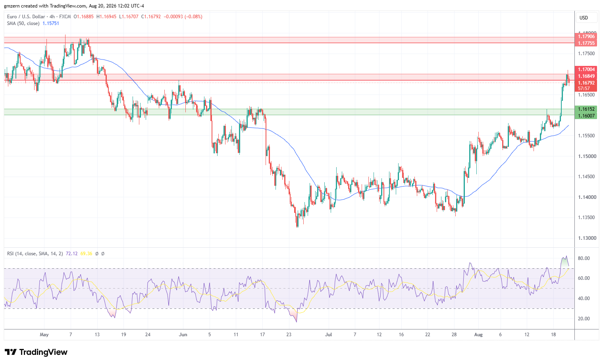Image resolution: width=603 pixels, height=364 pixels.
Task: Click the 20.00 level on the RSI axis
Action: click(x=584, y=319)
